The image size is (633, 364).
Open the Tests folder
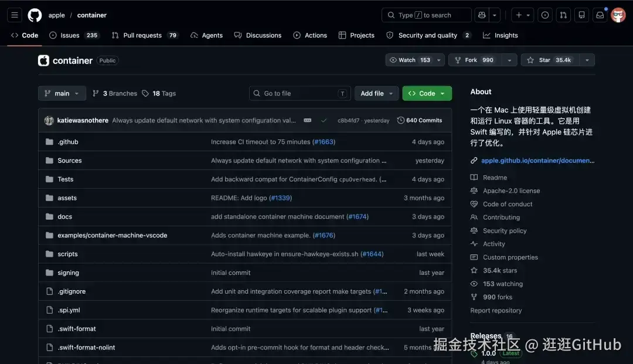point(66,179)
